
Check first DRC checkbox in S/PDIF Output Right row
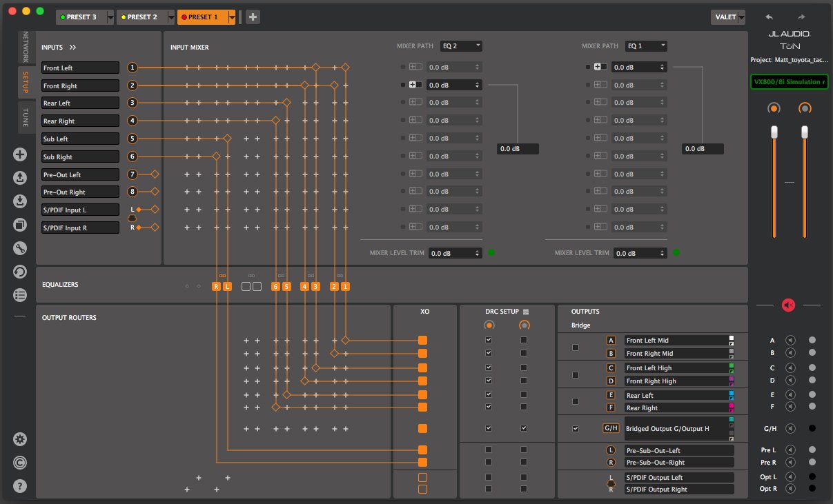[x=489, y=489]
